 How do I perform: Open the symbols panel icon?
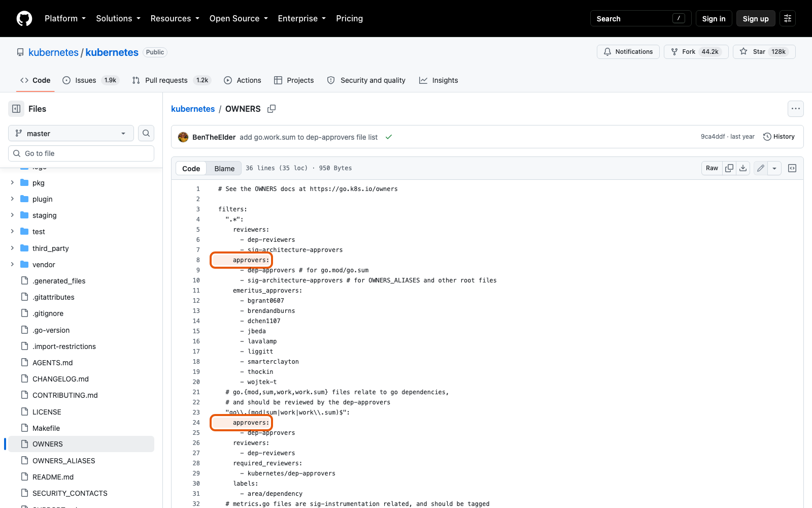792,168
